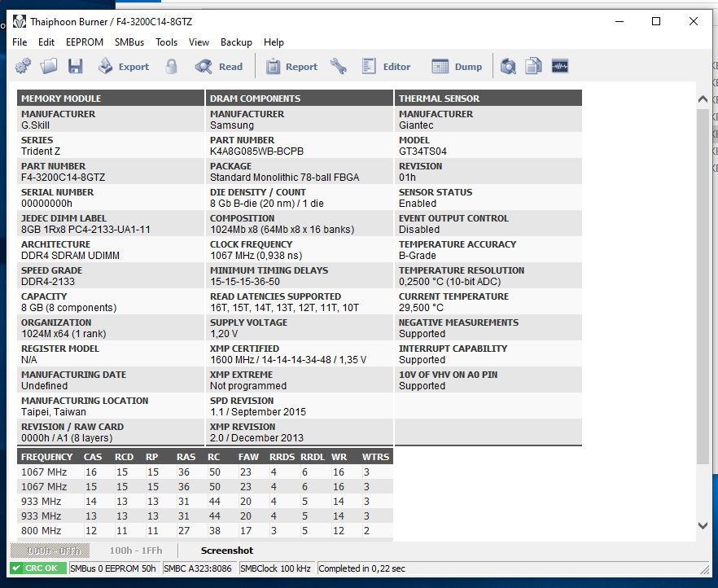Click the MEMORY MODULE column header
The height and width of the screenshot is (588, 718).
(111, 99)
